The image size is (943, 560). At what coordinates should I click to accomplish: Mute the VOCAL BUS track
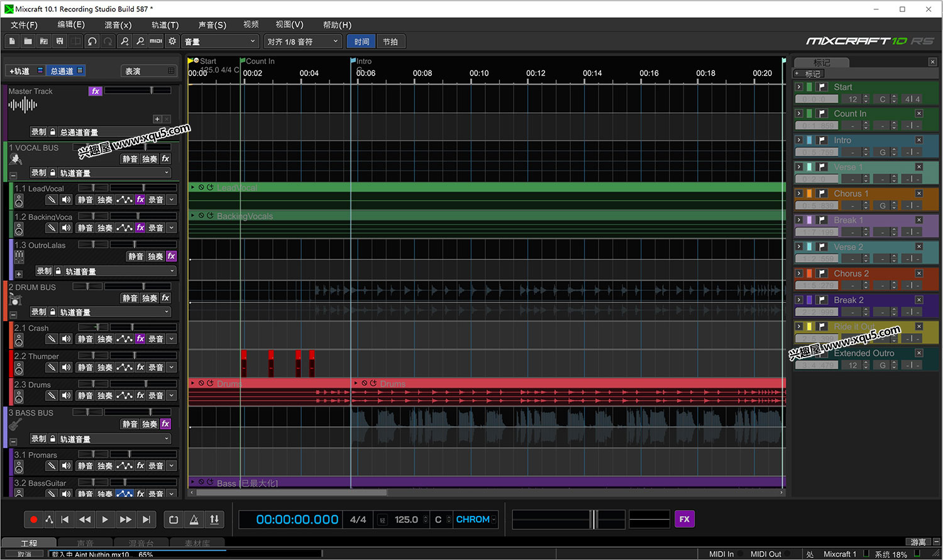click(130, 159)
